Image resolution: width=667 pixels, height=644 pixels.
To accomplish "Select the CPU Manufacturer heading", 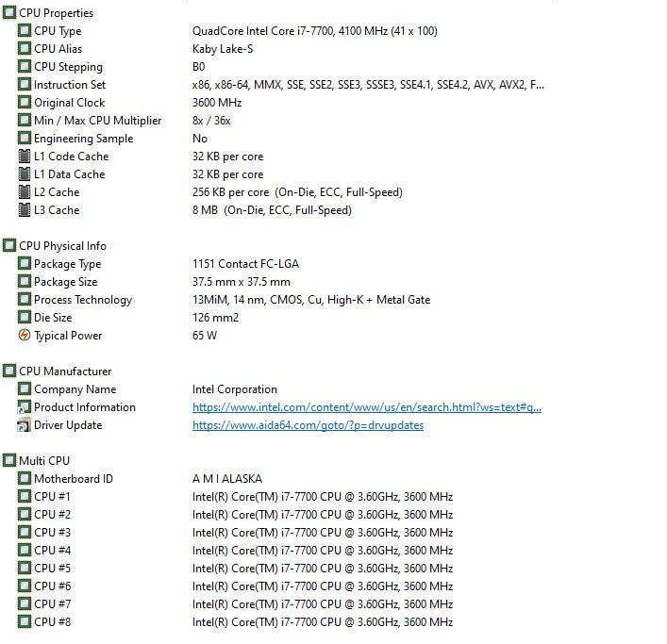I will [65, 372].
